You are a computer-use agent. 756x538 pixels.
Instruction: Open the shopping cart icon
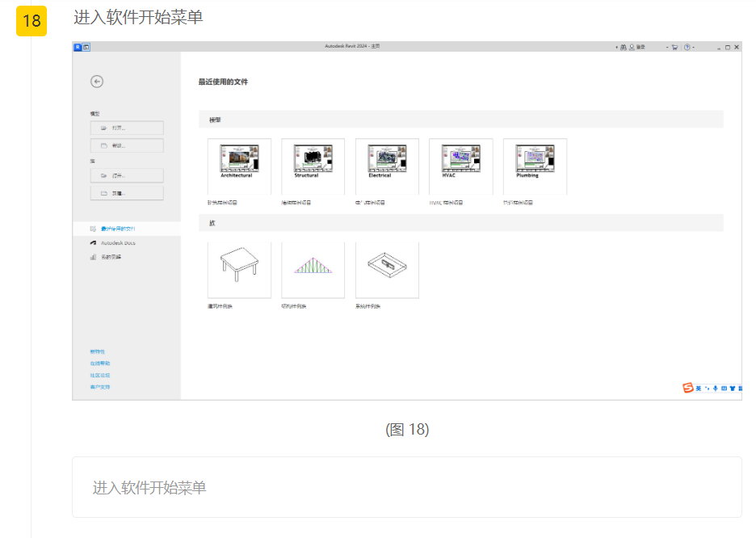coord(674,48)
